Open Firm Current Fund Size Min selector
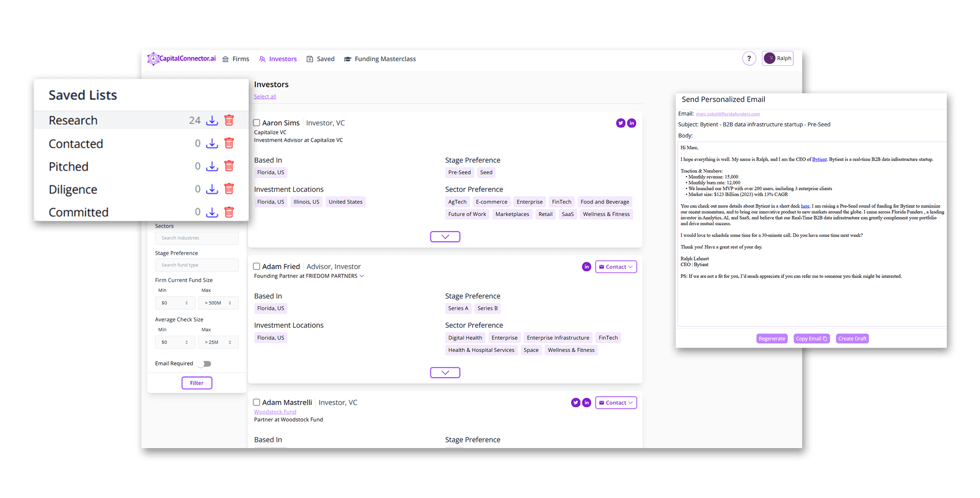The height and width of the screenshot is (498, 980). coord(175,303)
